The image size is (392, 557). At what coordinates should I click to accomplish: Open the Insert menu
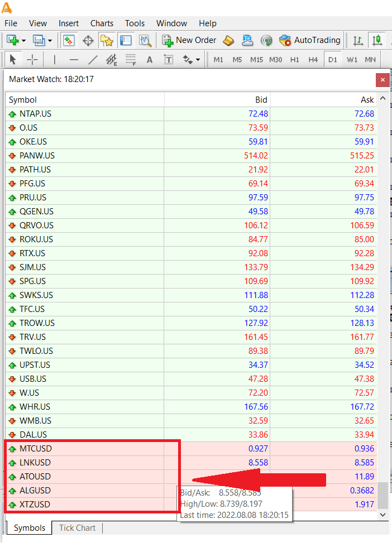(69, 23)
